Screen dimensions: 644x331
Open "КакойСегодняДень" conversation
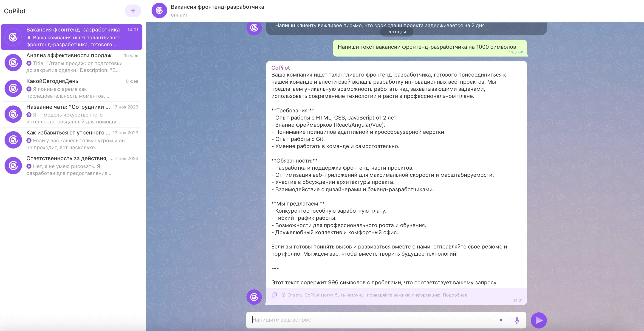point(71,88)
